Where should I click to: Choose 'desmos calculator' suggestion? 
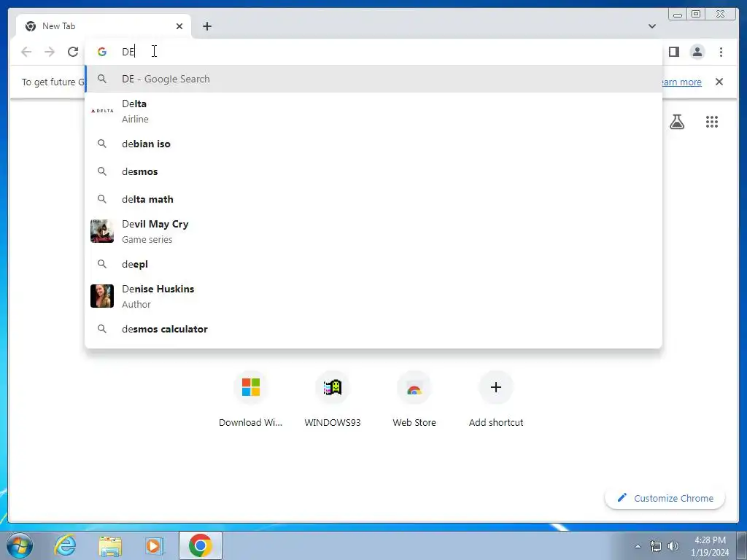[x=373, y=329]
